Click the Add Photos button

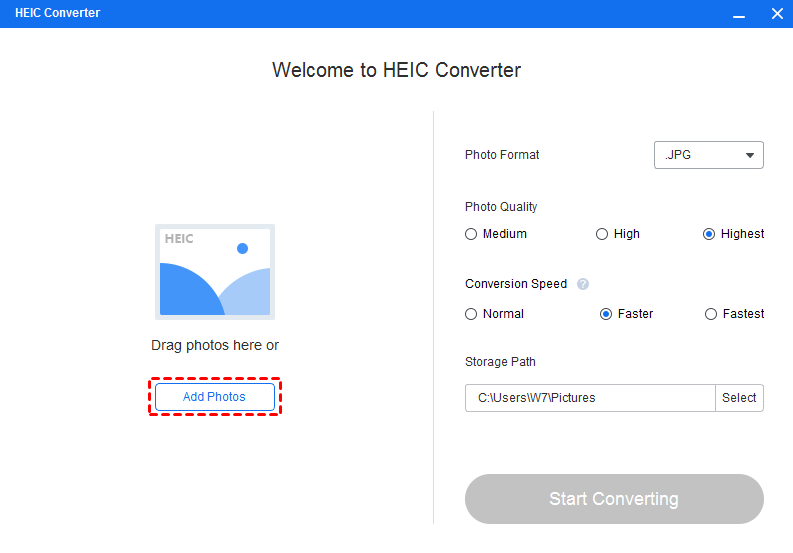click(214, 397)
